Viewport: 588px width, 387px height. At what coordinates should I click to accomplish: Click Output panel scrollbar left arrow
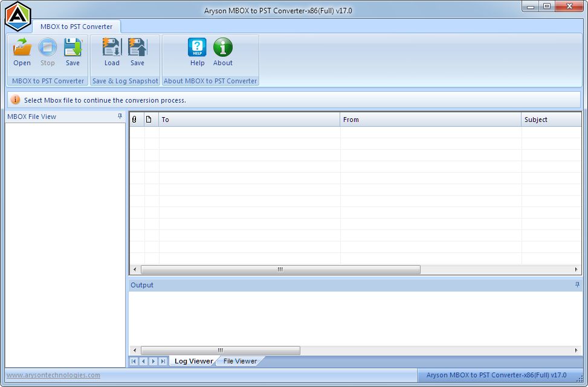tap(135, 350)
